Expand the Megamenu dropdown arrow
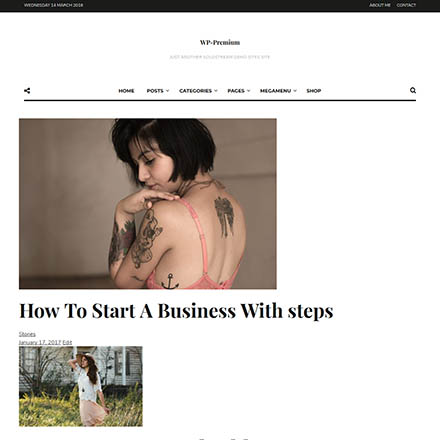This screenshot has width=440, height=440. [295, 91]
